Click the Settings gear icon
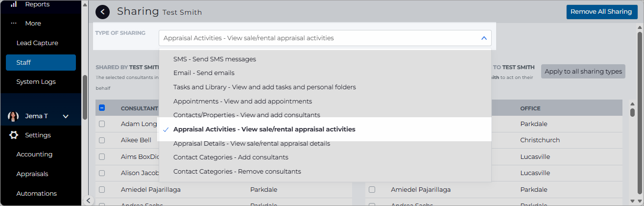644x206 pixels. point(14,135)
